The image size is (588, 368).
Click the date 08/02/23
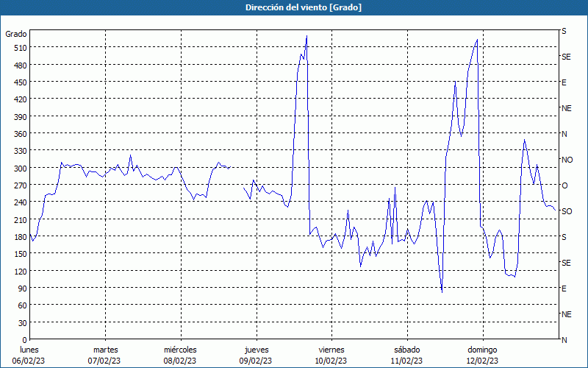point(179,361)
